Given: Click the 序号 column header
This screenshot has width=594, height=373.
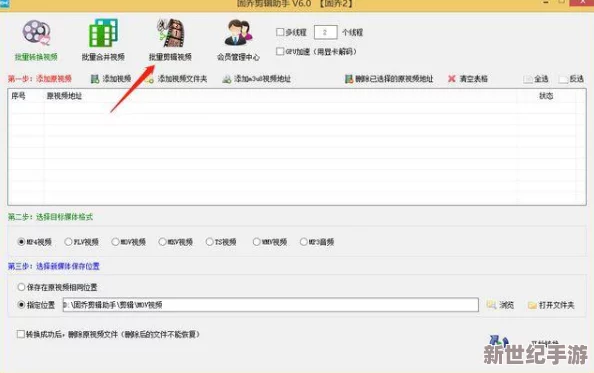Looking at the screenshot, I should (x=18, y=96).
